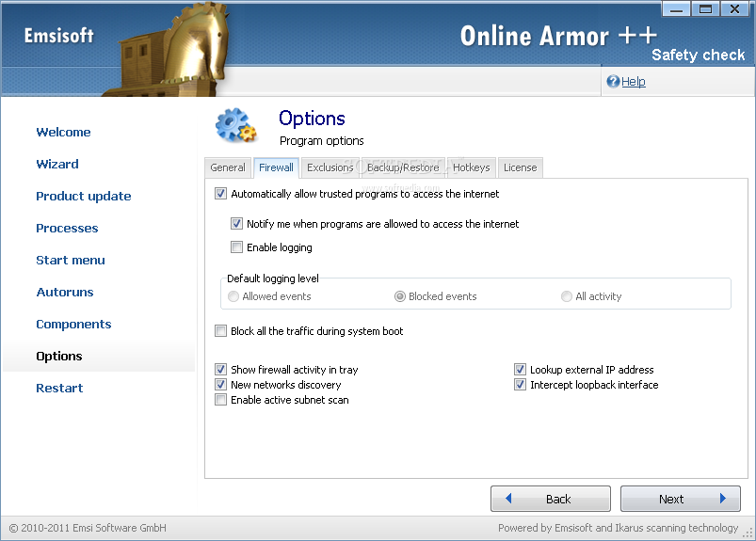Check Block all traffic during system boot

tap(220, 331)
